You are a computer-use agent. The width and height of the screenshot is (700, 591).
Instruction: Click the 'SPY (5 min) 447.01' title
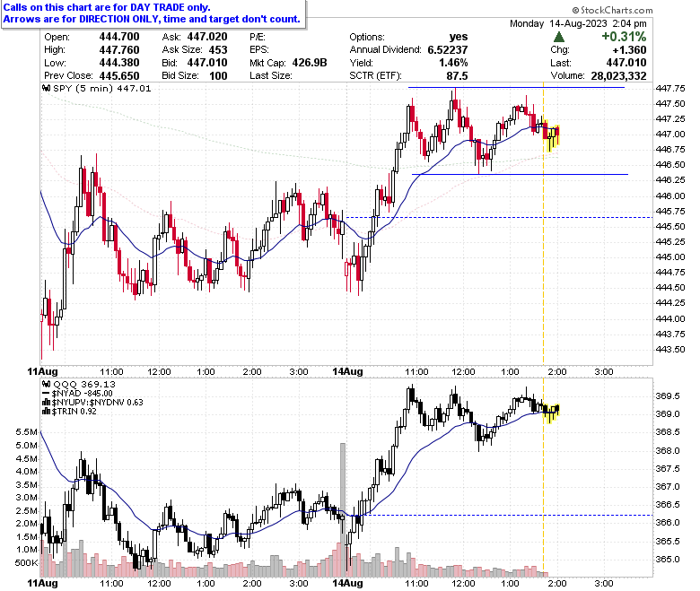(x=101, y=88)
